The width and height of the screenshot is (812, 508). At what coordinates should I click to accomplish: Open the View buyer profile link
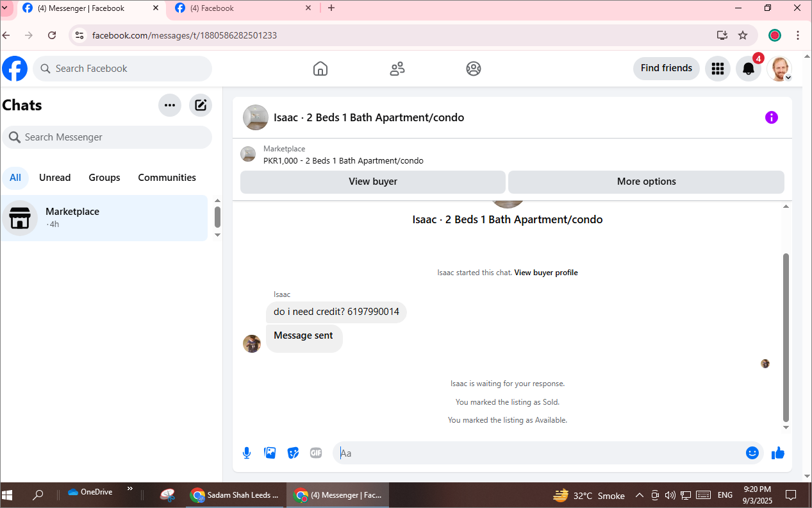click(546, 273)
